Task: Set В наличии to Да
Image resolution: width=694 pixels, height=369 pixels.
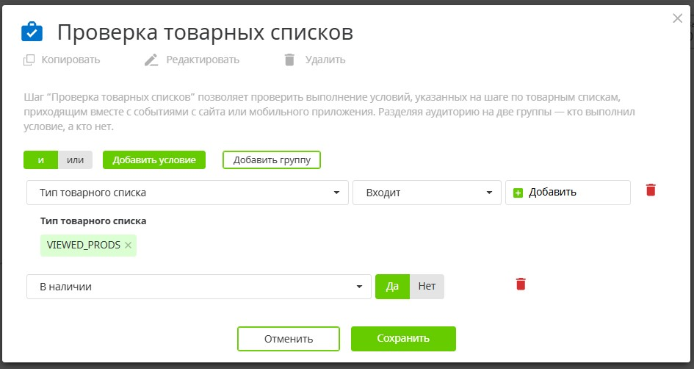Action: pos(393,286)
